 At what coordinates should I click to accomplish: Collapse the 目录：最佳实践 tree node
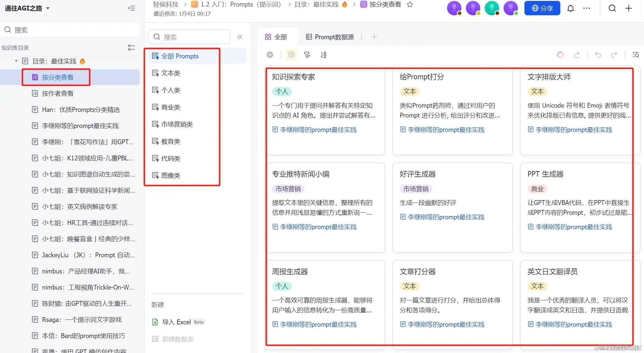coord(16,61)
